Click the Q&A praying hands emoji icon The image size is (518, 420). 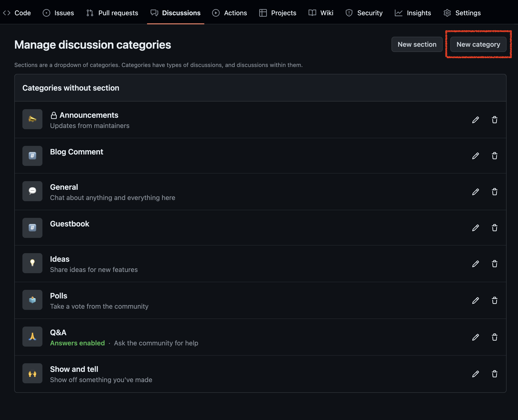[x=32, y=337]
